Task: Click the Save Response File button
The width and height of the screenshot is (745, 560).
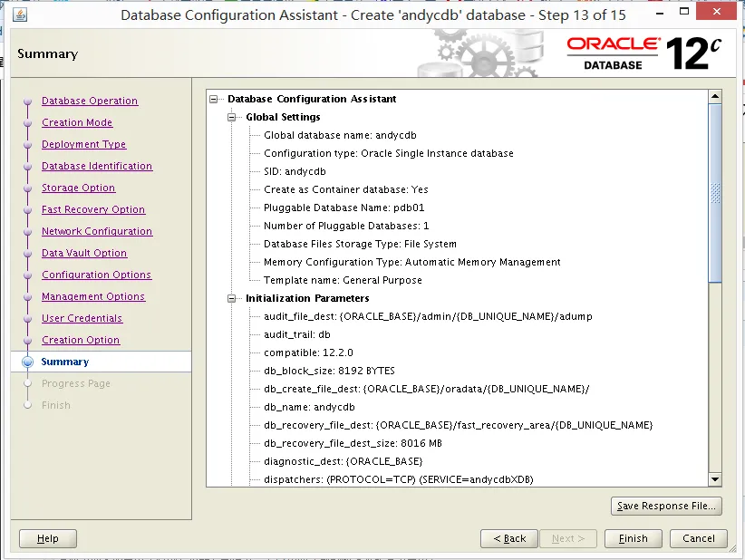Action: [x=666, y=506]
